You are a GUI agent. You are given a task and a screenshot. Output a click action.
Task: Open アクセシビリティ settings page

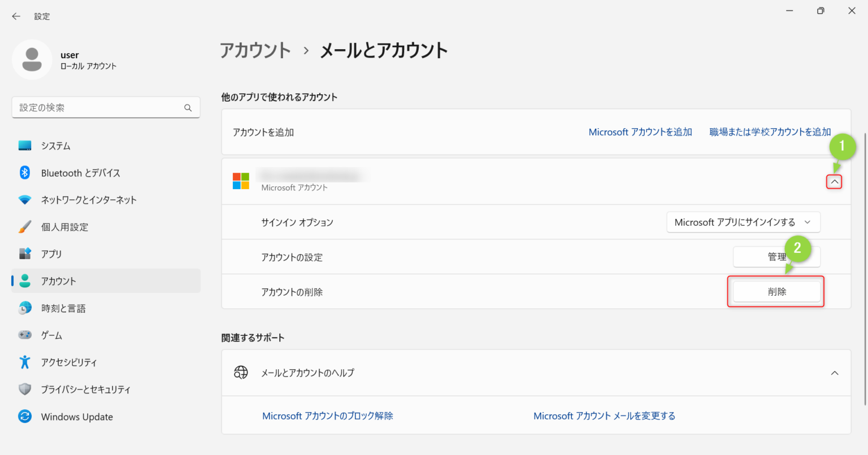coord(69,362)
